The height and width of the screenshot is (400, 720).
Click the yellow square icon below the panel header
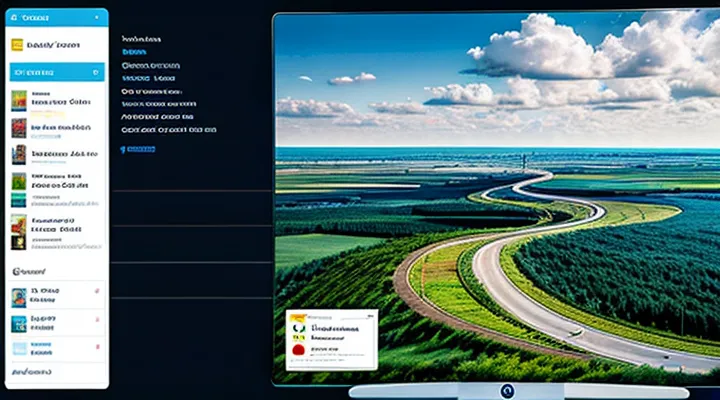(17, 45)
